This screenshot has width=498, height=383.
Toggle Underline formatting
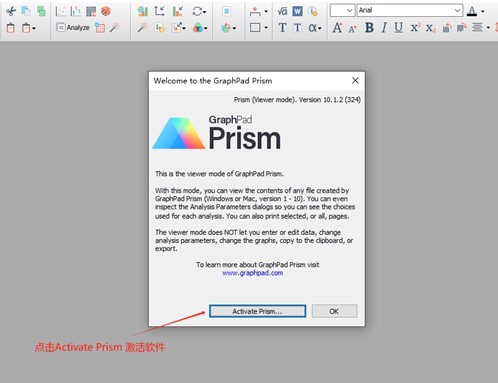(x=399, y=28)
